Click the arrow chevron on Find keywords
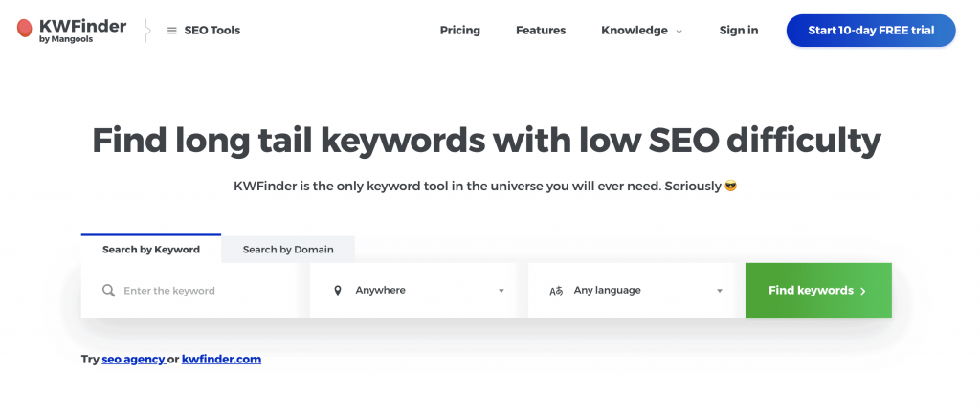The image size is (980, 417). tap(863, 291)
